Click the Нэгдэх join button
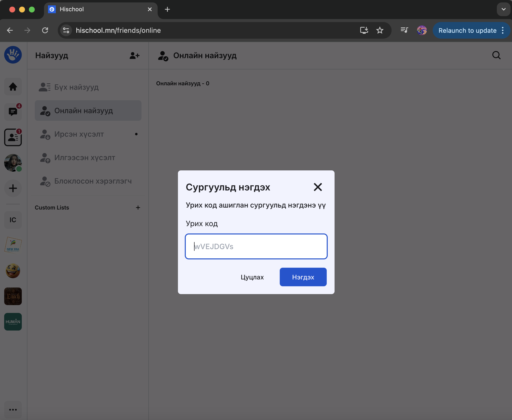This screenshot has width=512, height=420. click(x=303, y=277)
